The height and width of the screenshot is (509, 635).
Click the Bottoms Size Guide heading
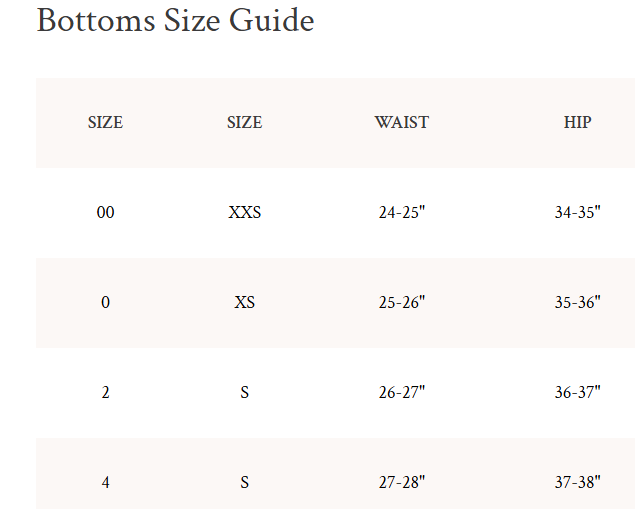click(175, 21)
